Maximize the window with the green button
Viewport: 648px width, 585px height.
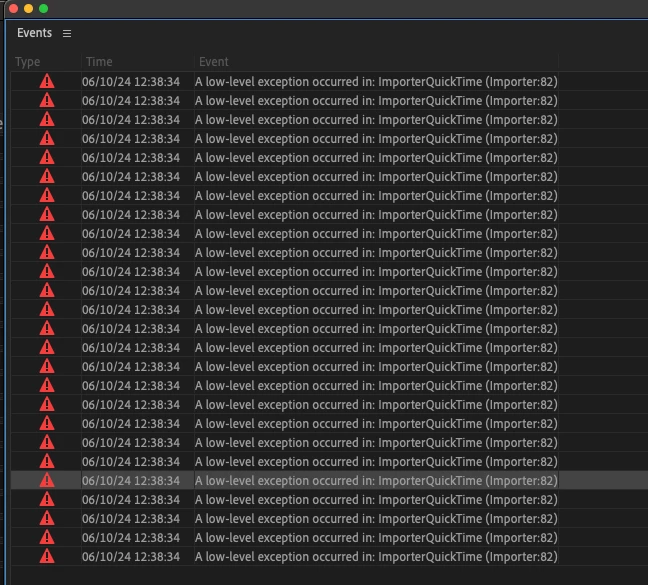(x=43, y=9)
